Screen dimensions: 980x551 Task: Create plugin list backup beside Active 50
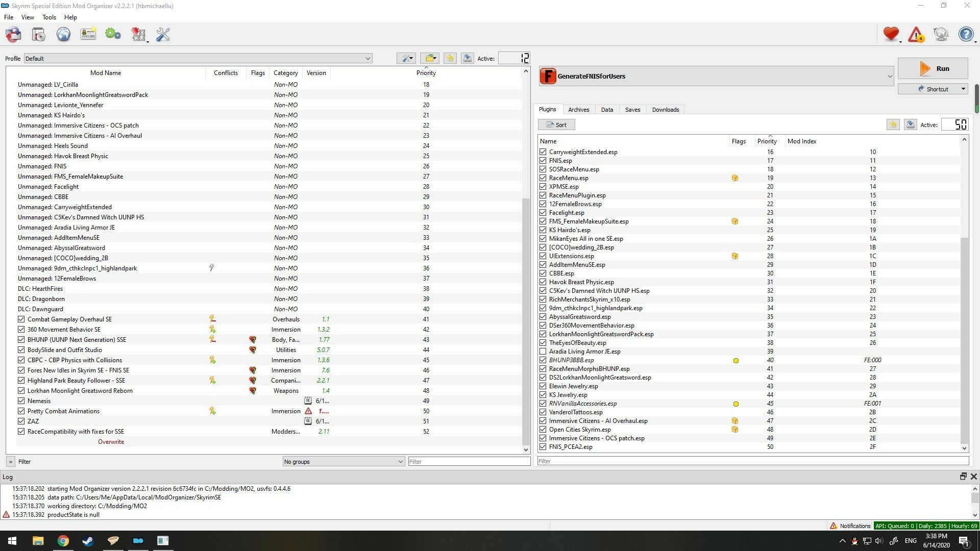(910, 124)
